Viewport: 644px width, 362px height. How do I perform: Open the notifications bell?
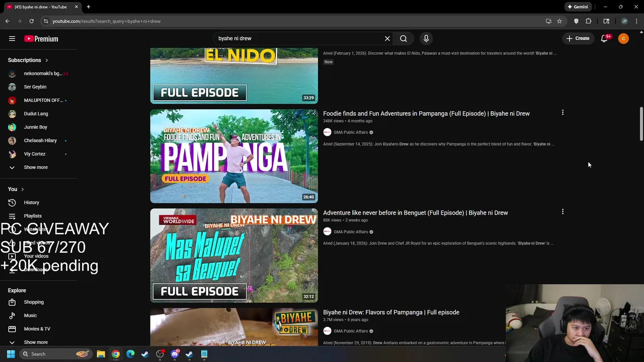(605, 38)
